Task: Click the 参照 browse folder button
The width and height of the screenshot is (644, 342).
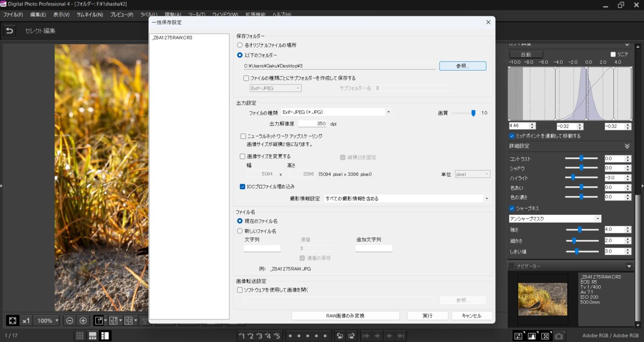Action: point(462,66)
